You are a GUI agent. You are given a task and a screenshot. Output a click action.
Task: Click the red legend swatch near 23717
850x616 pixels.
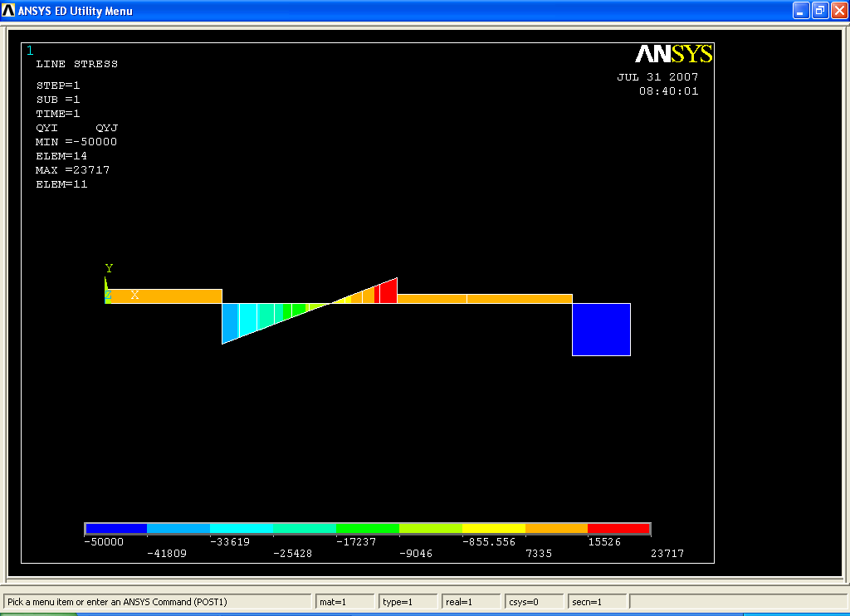click(618, 528)
